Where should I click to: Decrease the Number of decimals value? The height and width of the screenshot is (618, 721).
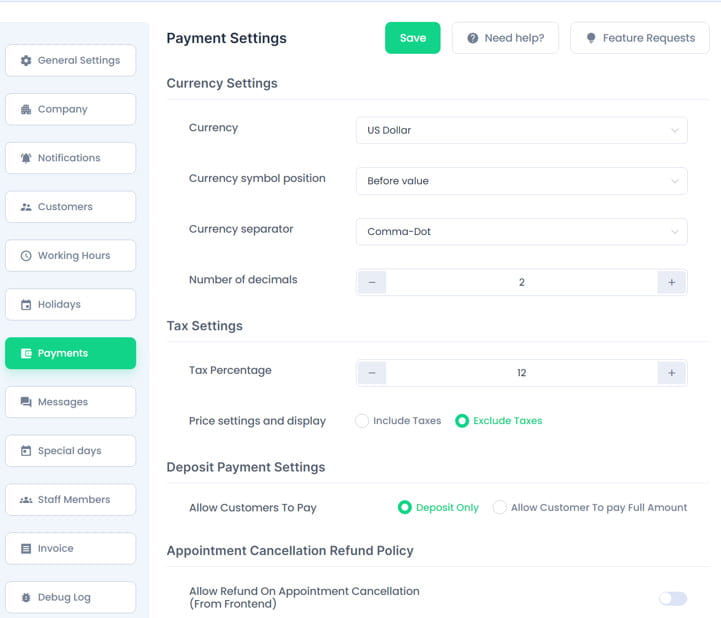click(372, 282)
